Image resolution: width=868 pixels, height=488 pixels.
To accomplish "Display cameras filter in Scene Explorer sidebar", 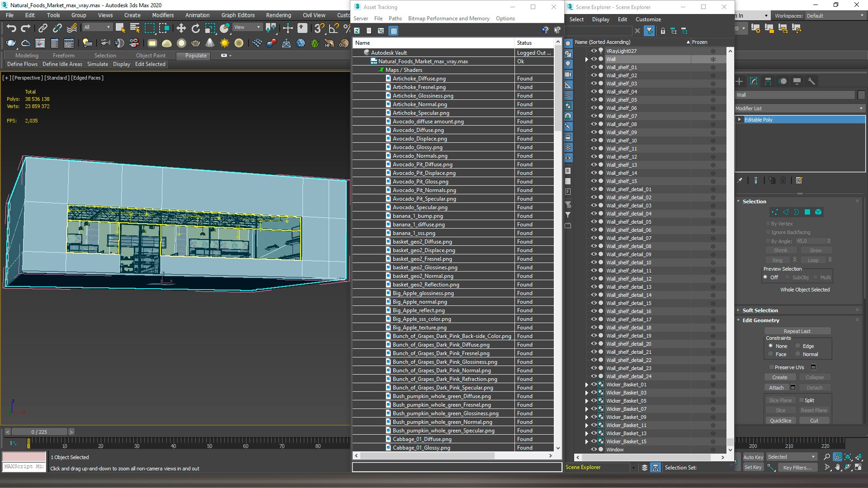I will (x=568, y=75).
